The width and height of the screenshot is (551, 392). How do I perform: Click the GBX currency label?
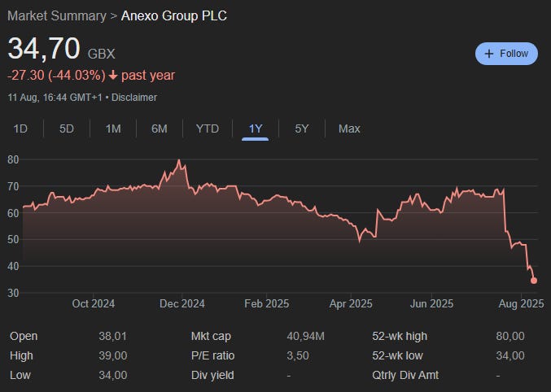(101, 54)
